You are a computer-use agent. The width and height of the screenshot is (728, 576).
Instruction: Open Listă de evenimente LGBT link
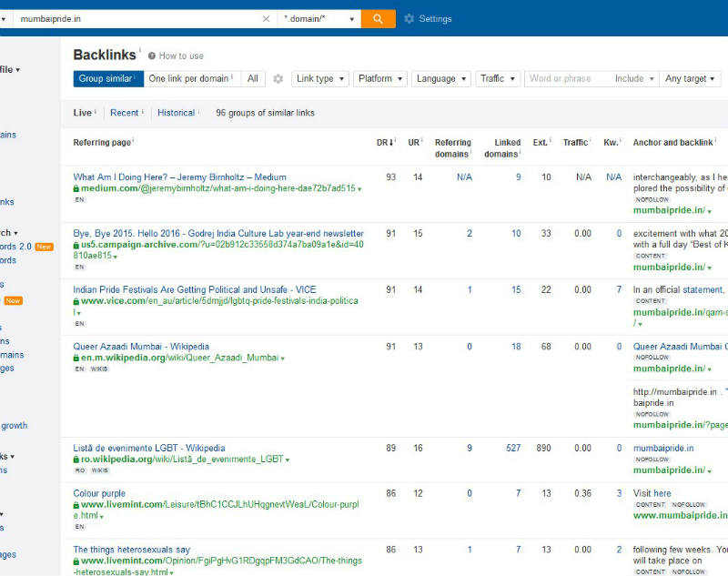pyautogui.click(x=149, y=449)
